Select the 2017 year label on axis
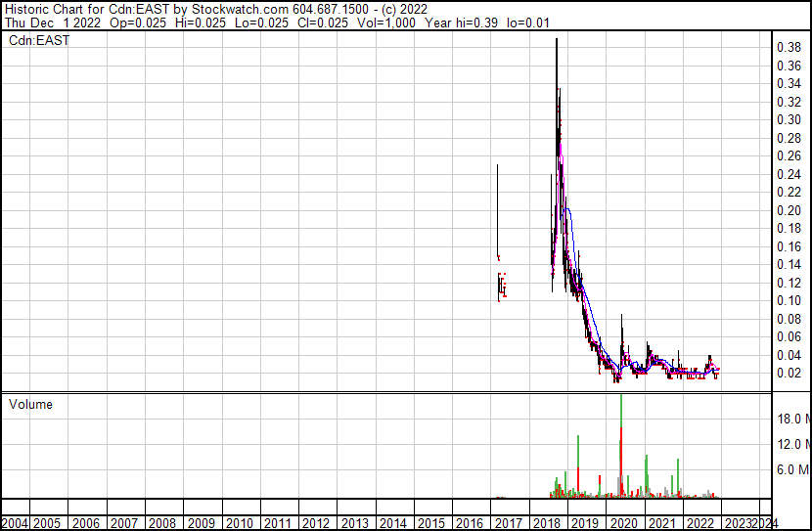This screenshot has width=812, height=531. pyautogui.click(x=509, y=523)
